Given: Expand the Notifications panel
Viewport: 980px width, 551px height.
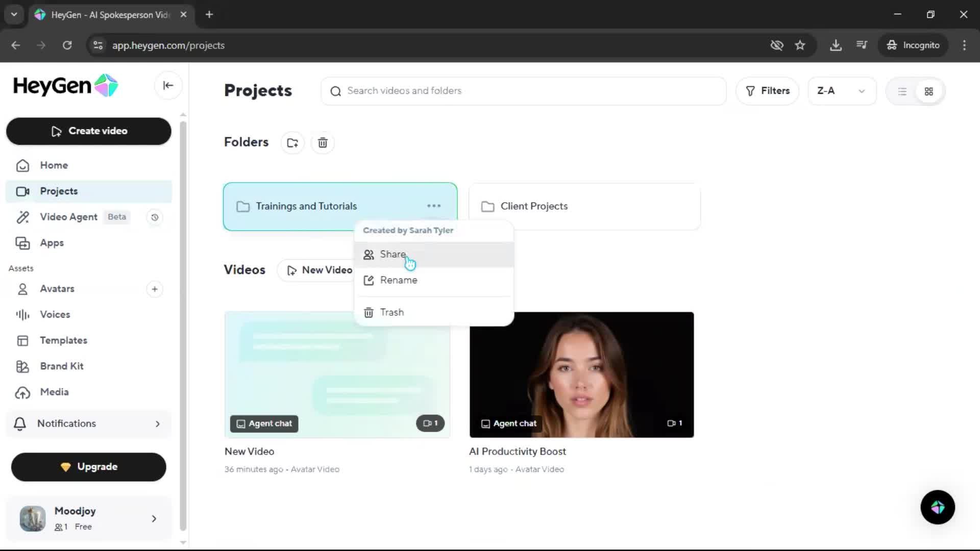Looking at the screenshot, I should tap(89, 423).
